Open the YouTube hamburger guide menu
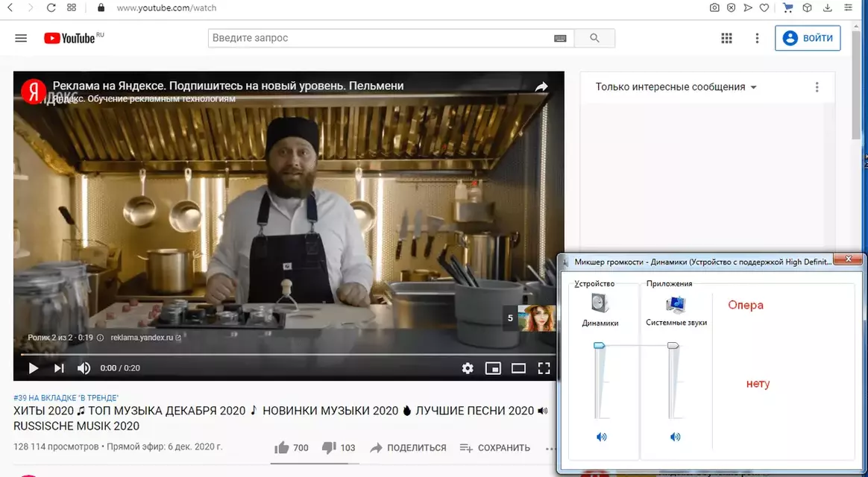The width and height of the screenshot is (868, 477). tap(21, 38)
